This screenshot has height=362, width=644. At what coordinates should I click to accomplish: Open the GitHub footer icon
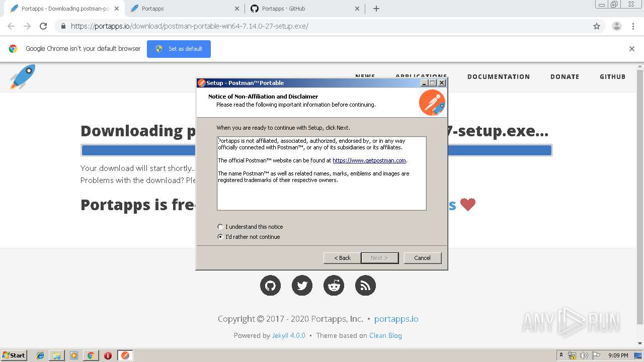pyautogui.click(x=270, y=286)
